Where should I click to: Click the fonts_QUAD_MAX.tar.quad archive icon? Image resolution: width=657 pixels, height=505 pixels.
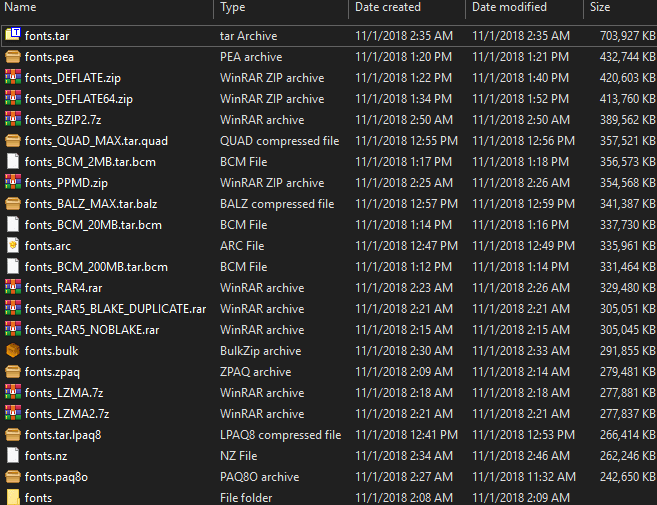point(13,140)
